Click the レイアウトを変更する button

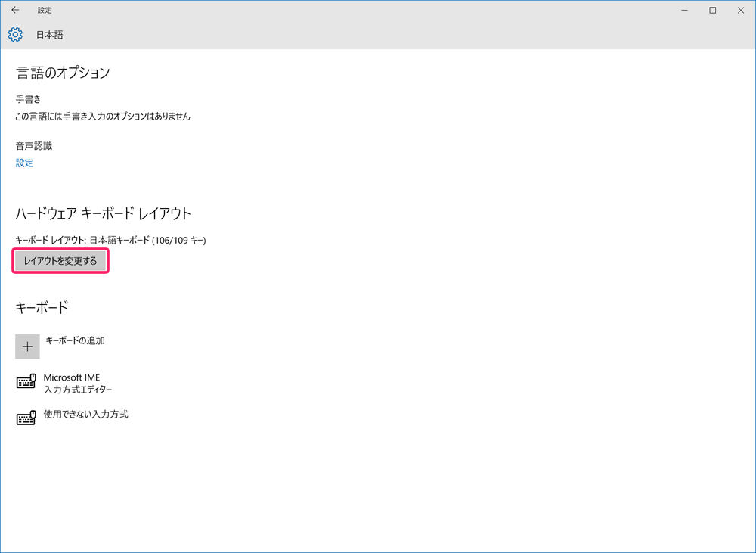pyautogui.click(x=60, y=261)
